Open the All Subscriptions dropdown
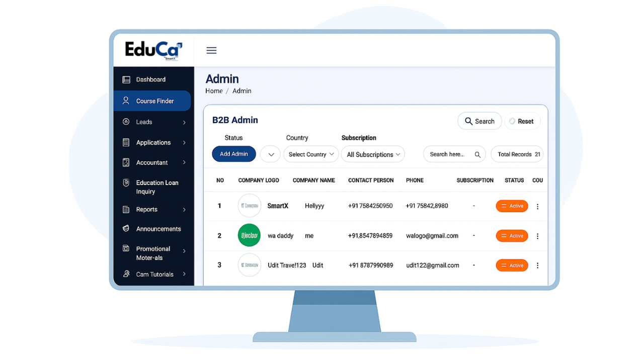The height and width of the screenshot is (362, 644). pyautogui.click(x=373, y=154)
